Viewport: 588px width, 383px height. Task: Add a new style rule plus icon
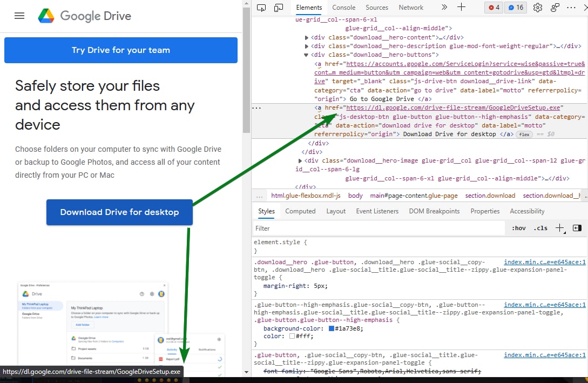(x=559, y=228)
